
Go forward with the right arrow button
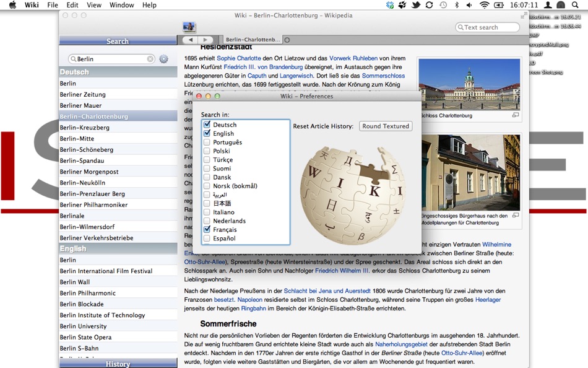(205, 40)
